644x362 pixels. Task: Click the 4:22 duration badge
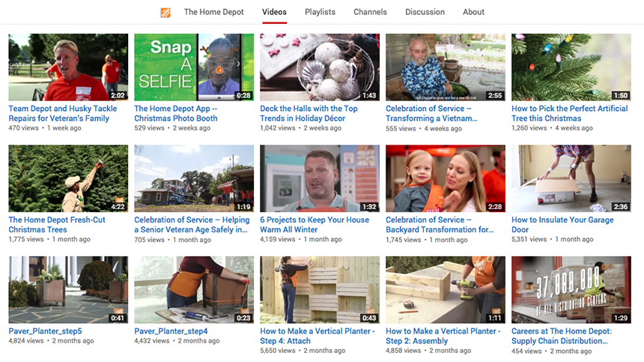118,207
